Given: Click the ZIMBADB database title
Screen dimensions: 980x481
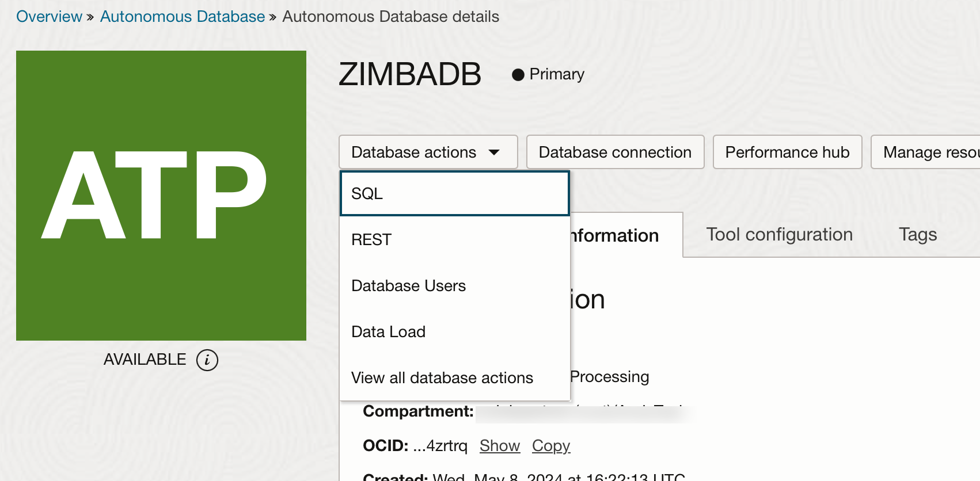Looking at the screenshot, I should pos(410,75).
